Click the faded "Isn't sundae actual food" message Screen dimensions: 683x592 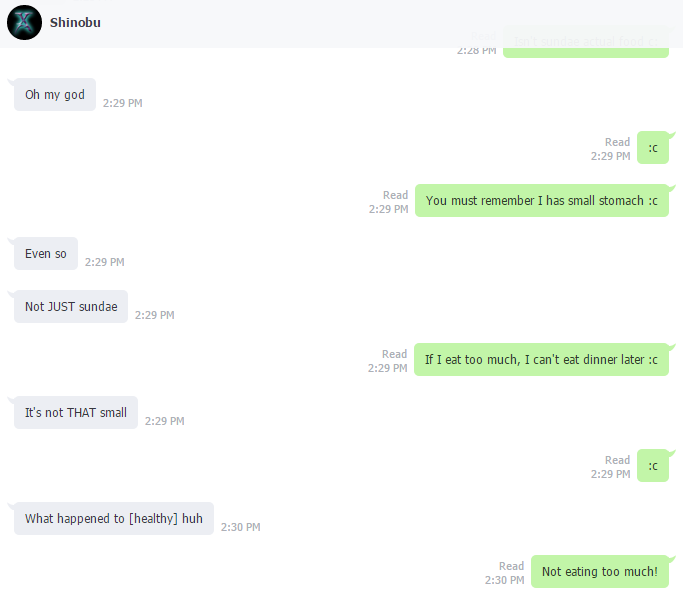(x=586, y=42)
